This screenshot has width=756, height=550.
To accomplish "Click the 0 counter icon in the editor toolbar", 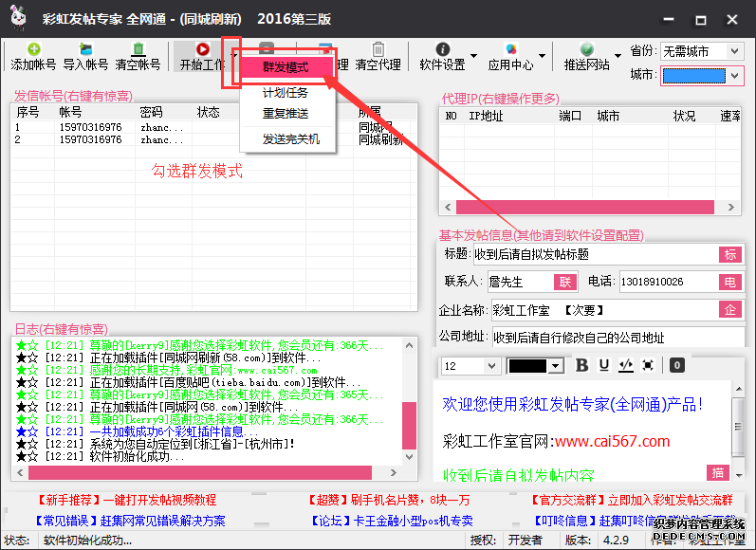I will point(677,365).
